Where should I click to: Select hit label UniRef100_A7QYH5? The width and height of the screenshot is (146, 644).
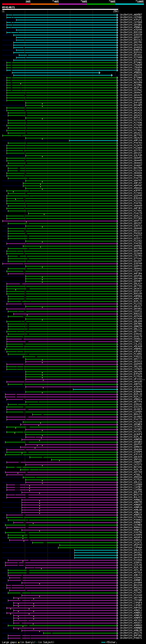point(131,30)
